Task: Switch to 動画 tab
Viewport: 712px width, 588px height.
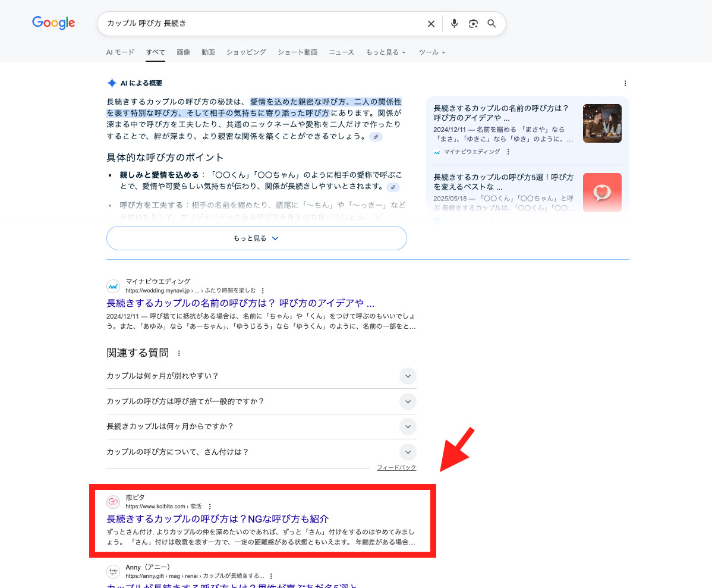Action: point(208,52)
